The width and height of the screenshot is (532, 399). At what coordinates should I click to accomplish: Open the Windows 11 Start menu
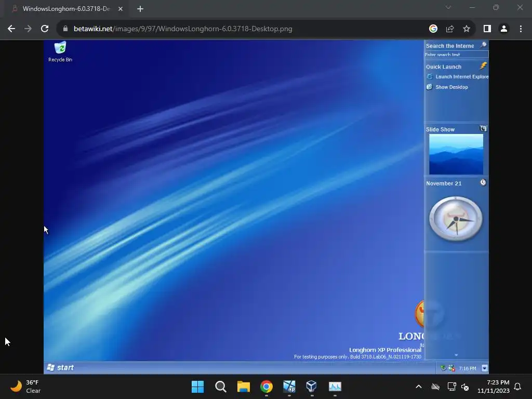(x=197, y=387)
